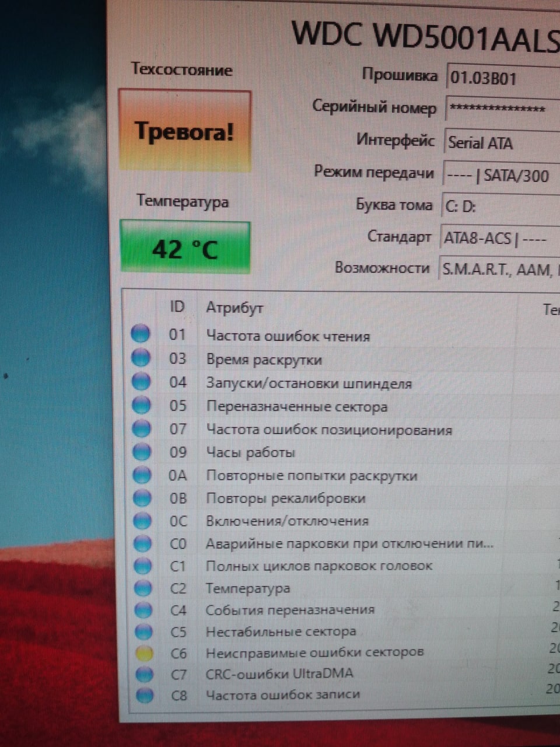This screenshot has width=560, height=747.
Task: Click the Стандарт field showing ATA8-ACS
Action: [x=500, y=238]
